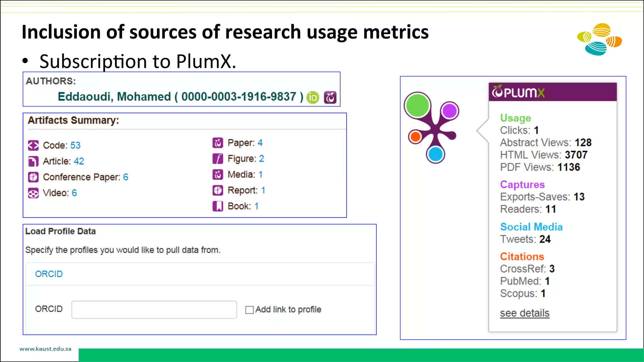
Task: Click the Tweets: 24 line
Action: 525,239
